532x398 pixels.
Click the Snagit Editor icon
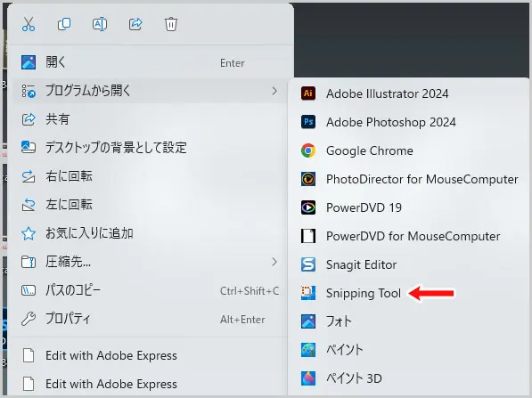308,264
